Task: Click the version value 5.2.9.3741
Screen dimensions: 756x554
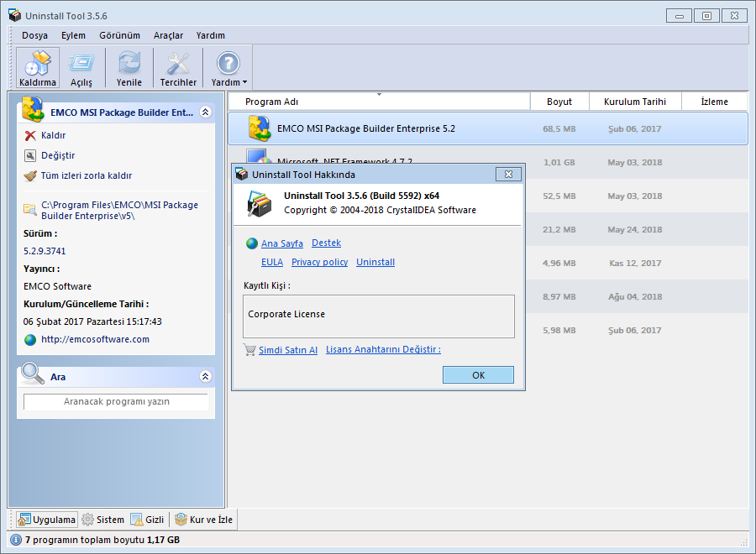Action: pyautogui.click(x=45, y=251)
